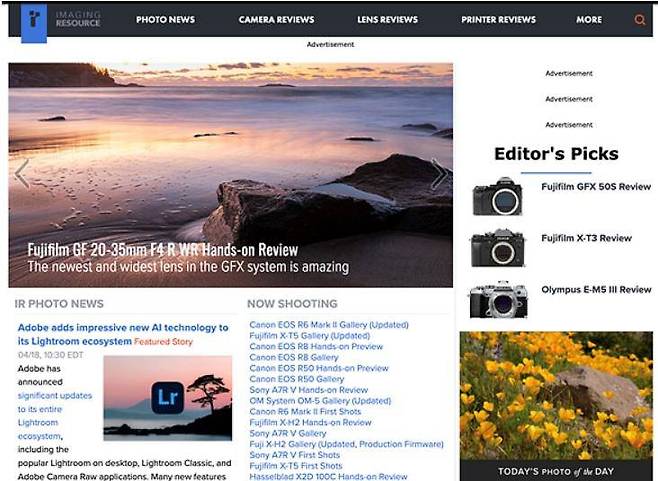
Task: Open the Photo News menu
Action: click(165, 20)
